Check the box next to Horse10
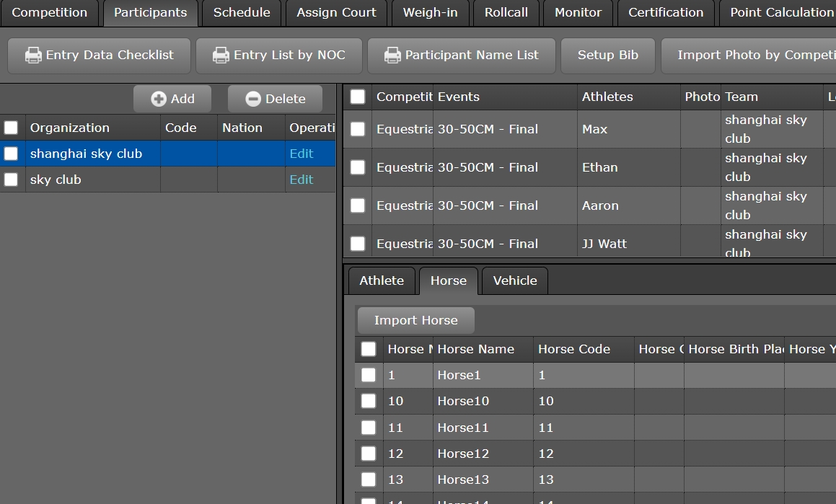 pyautogui.click(x=369, y=401)
